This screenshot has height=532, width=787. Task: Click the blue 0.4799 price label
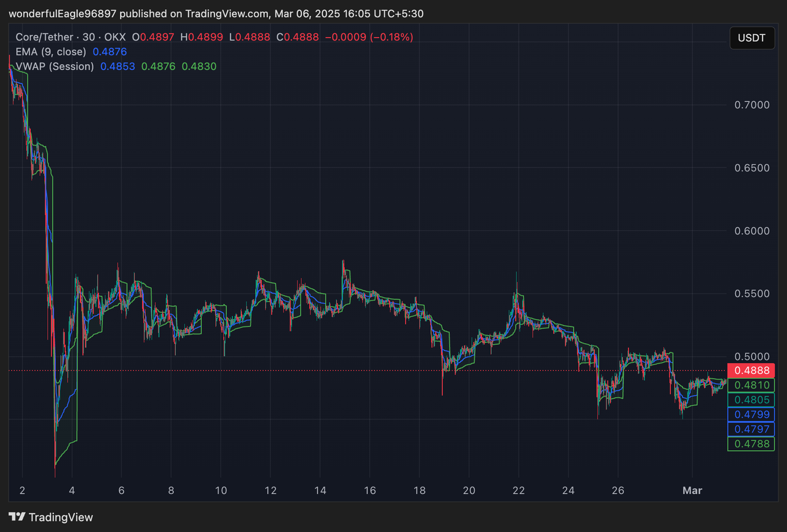coord(751,415)
